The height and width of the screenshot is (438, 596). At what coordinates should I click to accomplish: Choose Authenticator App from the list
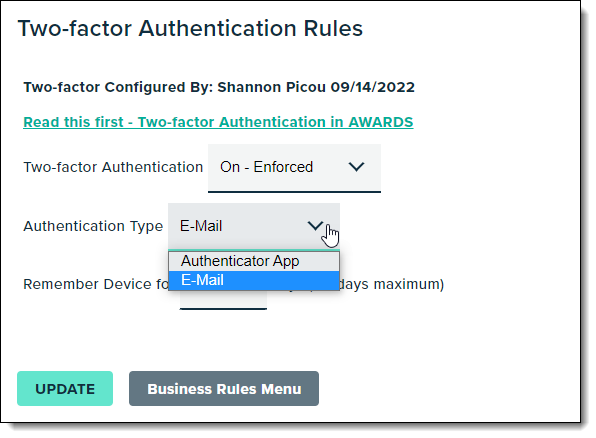tap(254, 261)
